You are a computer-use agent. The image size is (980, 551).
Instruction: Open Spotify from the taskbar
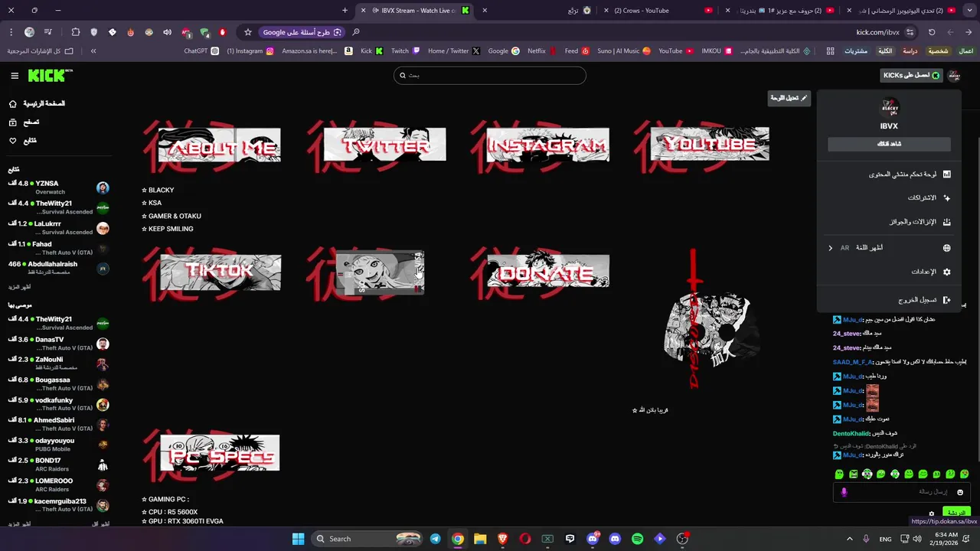coord(637,539)
